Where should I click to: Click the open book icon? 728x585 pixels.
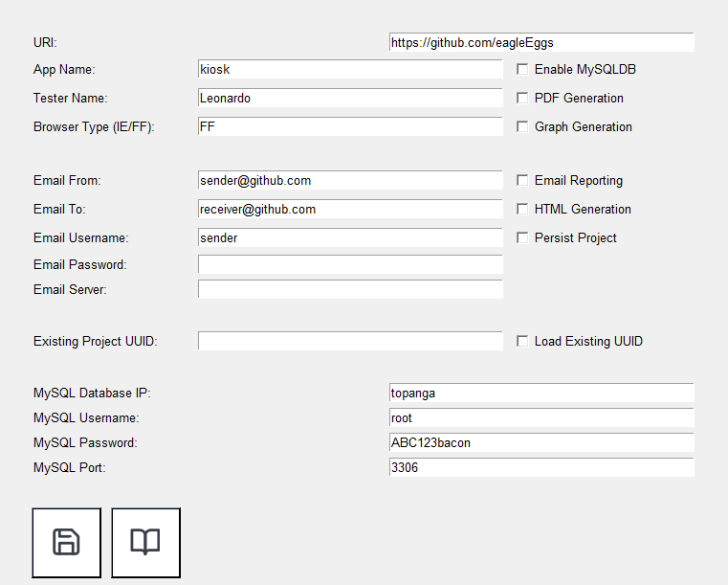[x=145, y=542]
